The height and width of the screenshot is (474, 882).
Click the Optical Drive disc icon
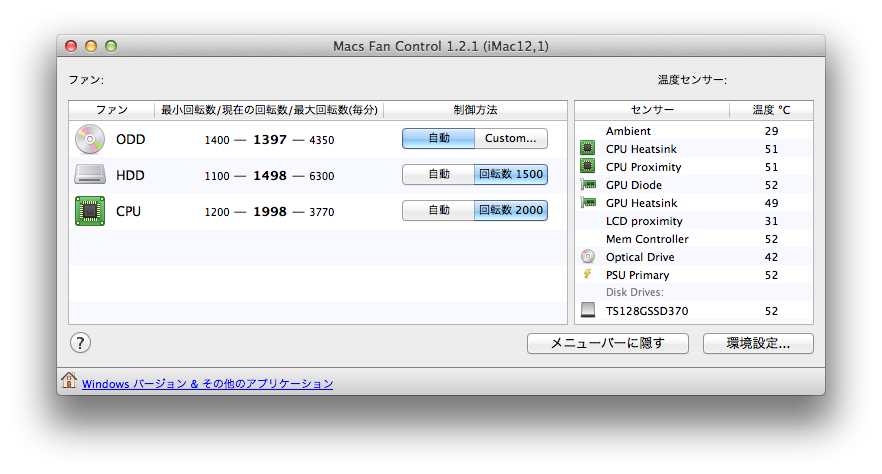(588, 256)
